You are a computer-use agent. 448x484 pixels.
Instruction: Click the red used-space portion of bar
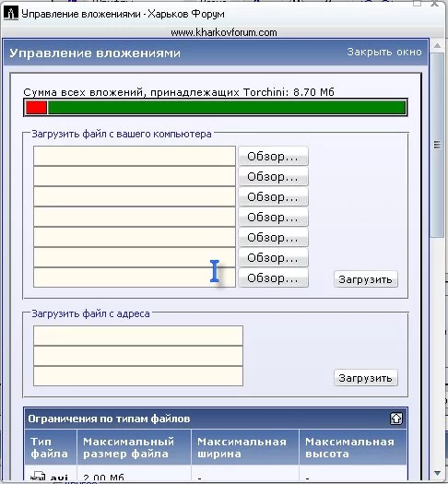(36, 108)
